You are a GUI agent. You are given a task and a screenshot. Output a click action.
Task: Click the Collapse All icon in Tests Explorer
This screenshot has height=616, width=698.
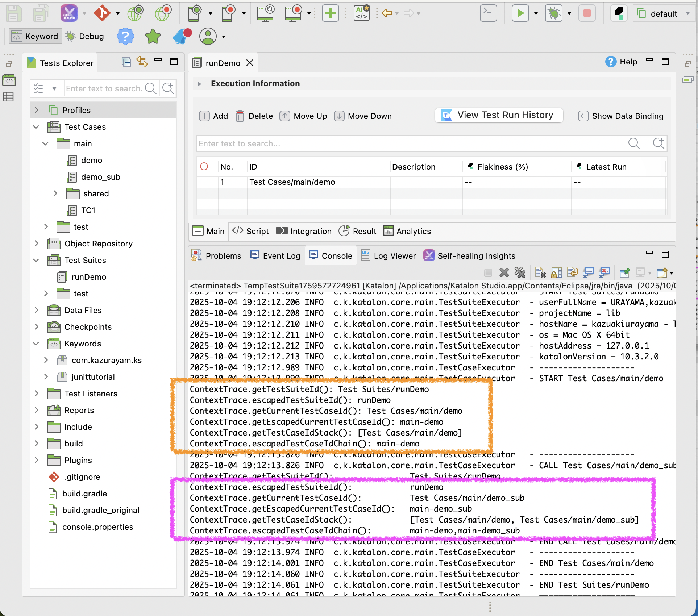tap(126, 62)
